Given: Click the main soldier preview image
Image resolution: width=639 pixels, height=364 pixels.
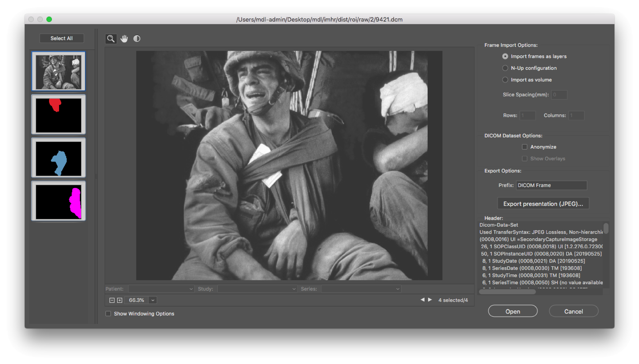Looking at the screenshot, I should [x=289, y=165].
